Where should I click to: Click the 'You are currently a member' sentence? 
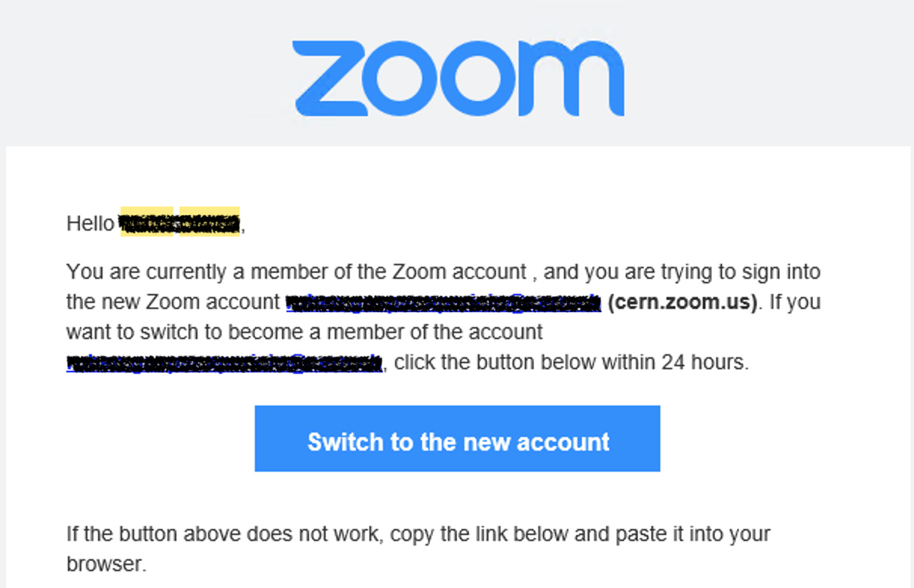(296, 272)
